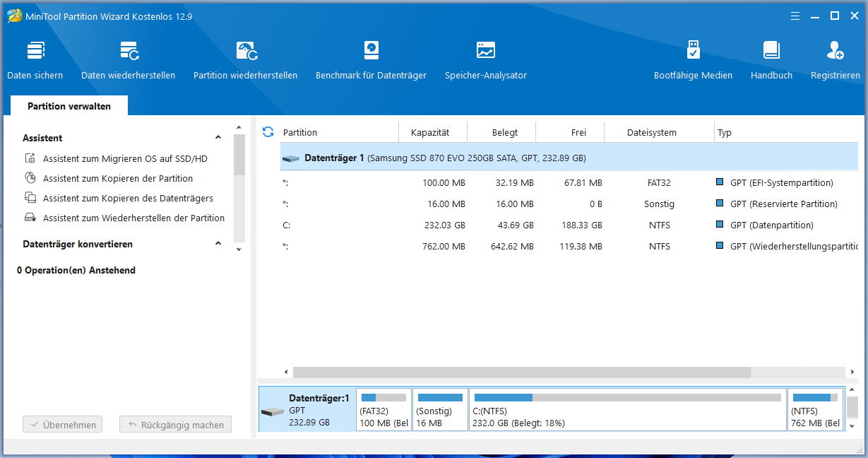Open Assistent zum Migrieren OS auf SSD/HD
Image resolution: width=868 pixels, height=458 pixels.
coord(125,158)
